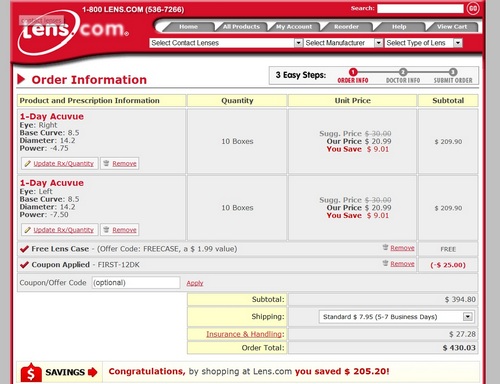This screenshot has width=500, height=384.
Task: Click the Order Information heading
Action: pos(89,80)
